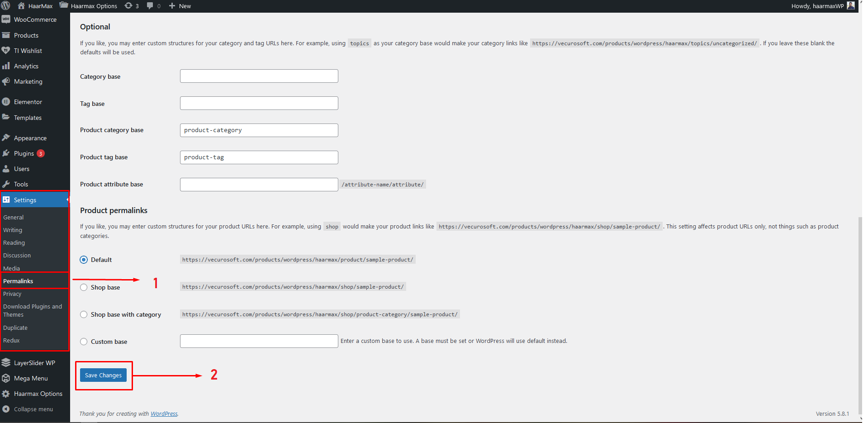
Task: Click the New plus icon
Action: pos(172,6)
